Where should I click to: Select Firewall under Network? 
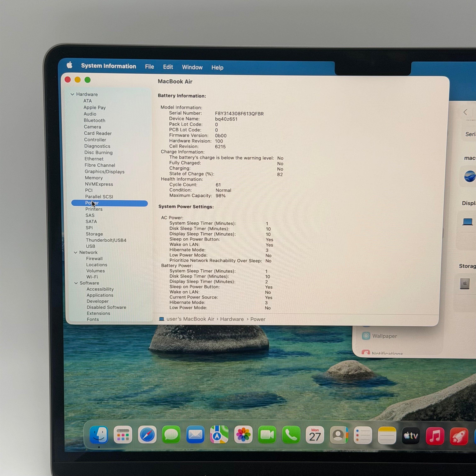[94, 259]
